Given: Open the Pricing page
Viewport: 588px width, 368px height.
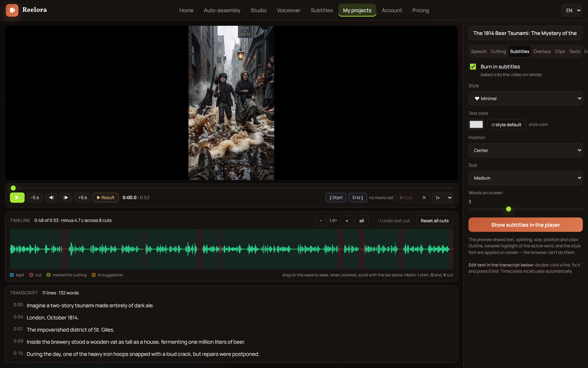Looking at the screenshot, I should 420,10.
